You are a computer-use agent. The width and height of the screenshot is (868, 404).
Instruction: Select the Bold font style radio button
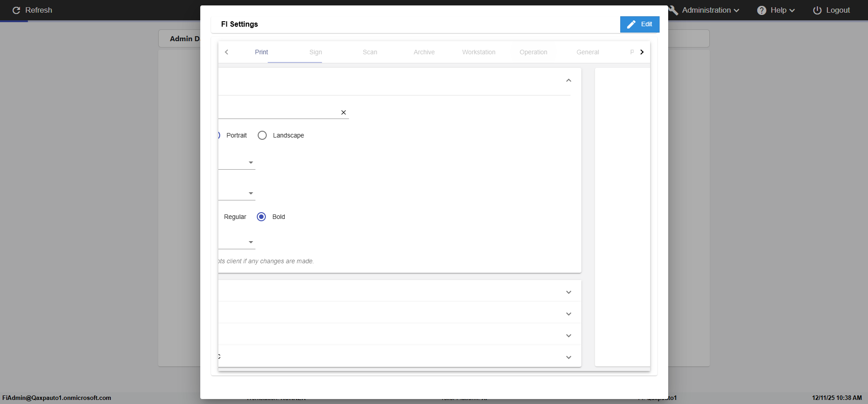pos(261,217)
